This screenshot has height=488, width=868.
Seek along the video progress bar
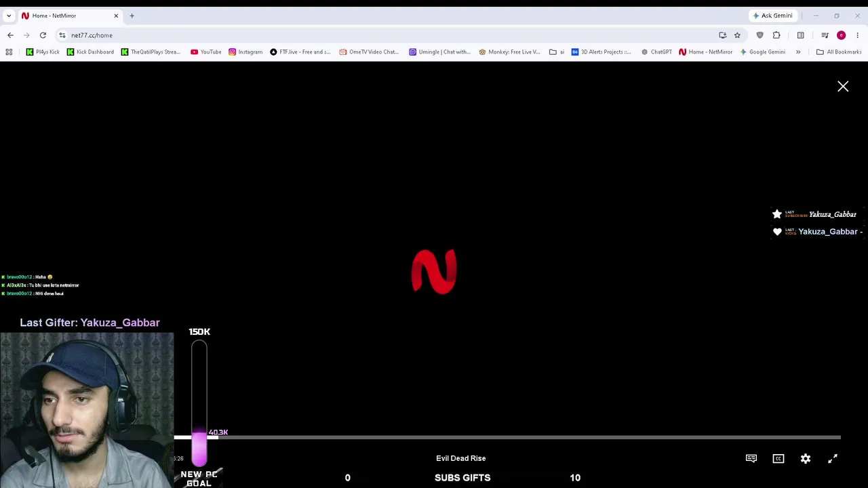(x=507, y=437)
